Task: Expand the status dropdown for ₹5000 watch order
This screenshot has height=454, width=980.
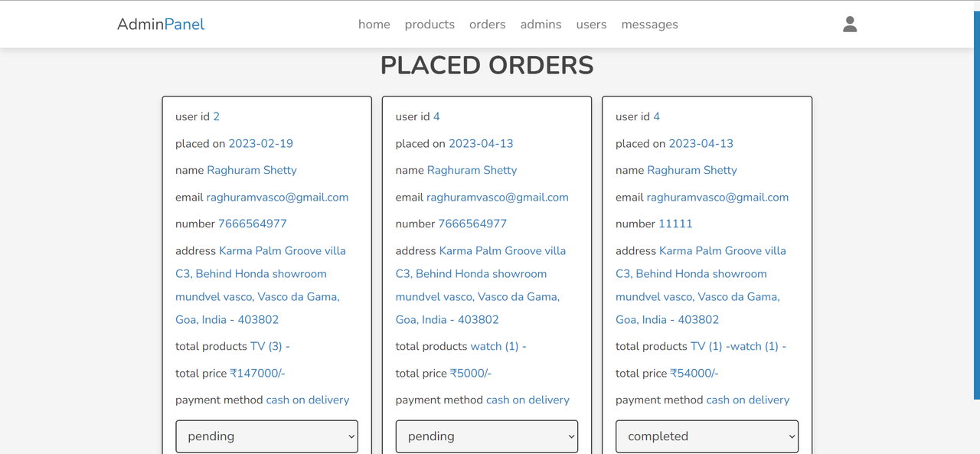Action: coord(487,436)
